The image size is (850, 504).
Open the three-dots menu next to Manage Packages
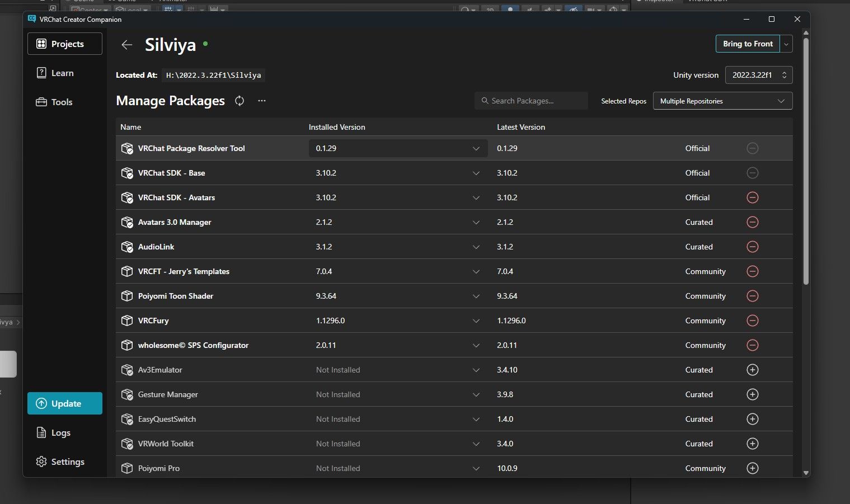tap(262, 101)
